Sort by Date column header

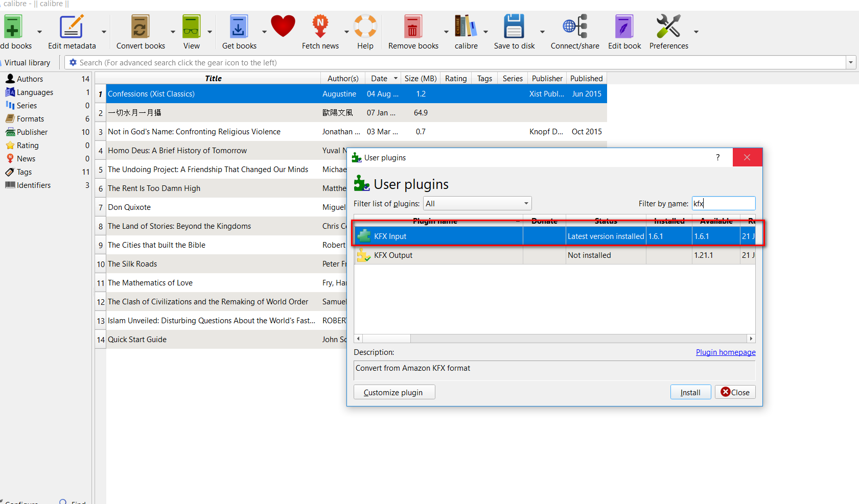[x=383, y=78]
